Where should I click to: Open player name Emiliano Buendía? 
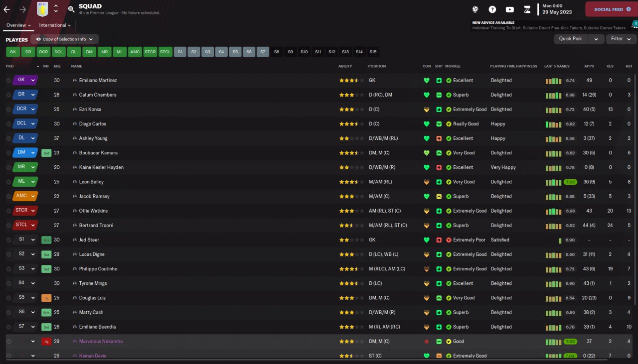pyautogui.click(x=97, y=327)
